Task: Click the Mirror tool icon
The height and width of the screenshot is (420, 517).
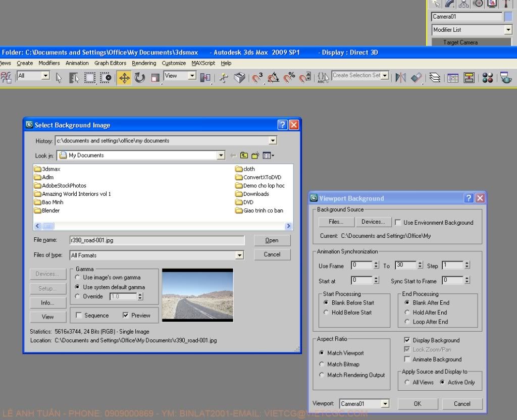Action: pos(400,78)
